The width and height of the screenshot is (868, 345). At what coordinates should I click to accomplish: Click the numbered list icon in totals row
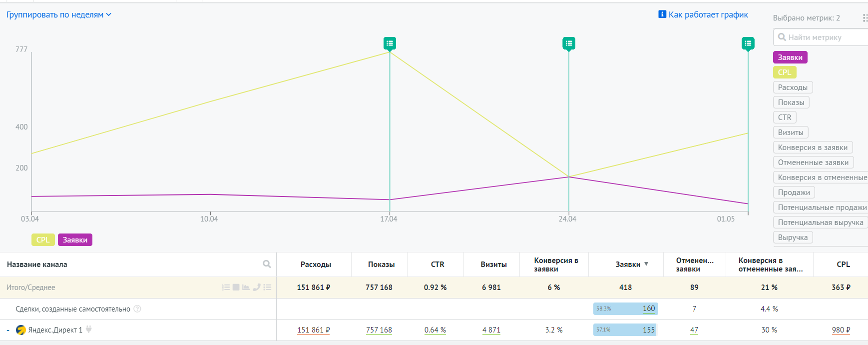click(226, 287)
